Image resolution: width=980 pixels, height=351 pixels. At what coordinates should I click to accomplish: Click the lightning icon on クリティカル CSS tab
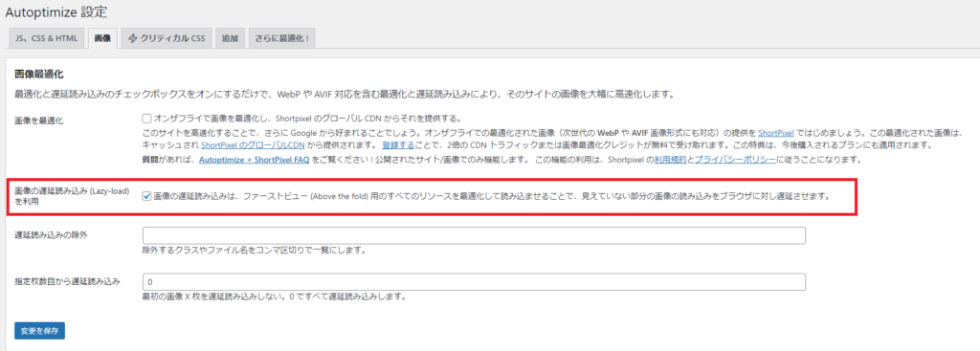pos(132,38)
